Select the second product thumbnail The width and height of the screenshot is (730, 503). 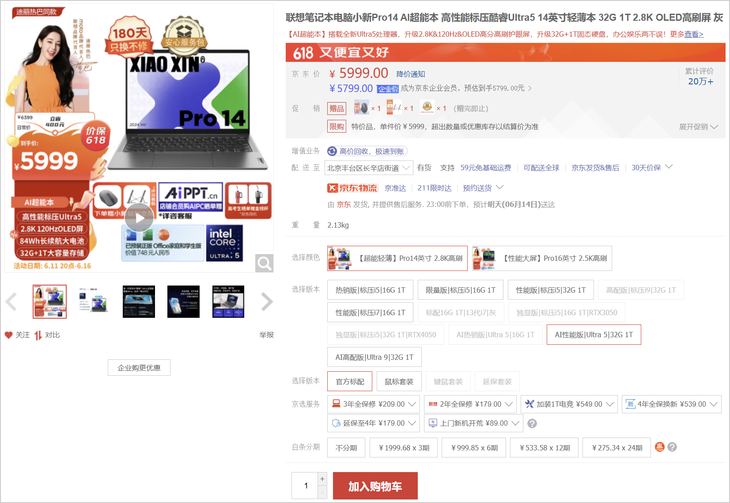94,302
